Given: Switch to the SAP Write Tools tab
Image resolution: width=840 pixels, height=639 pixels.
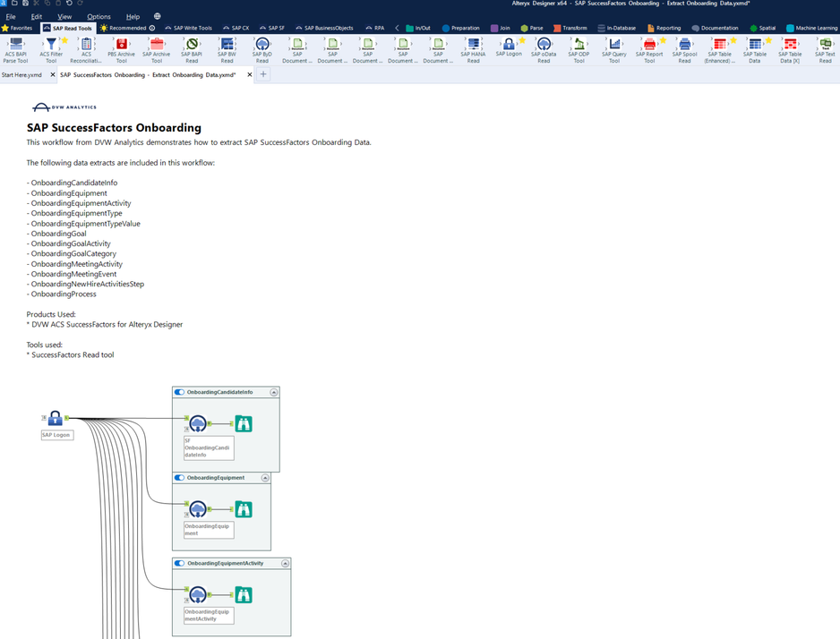Looking at the screenshot, I should tap(189, 28).
